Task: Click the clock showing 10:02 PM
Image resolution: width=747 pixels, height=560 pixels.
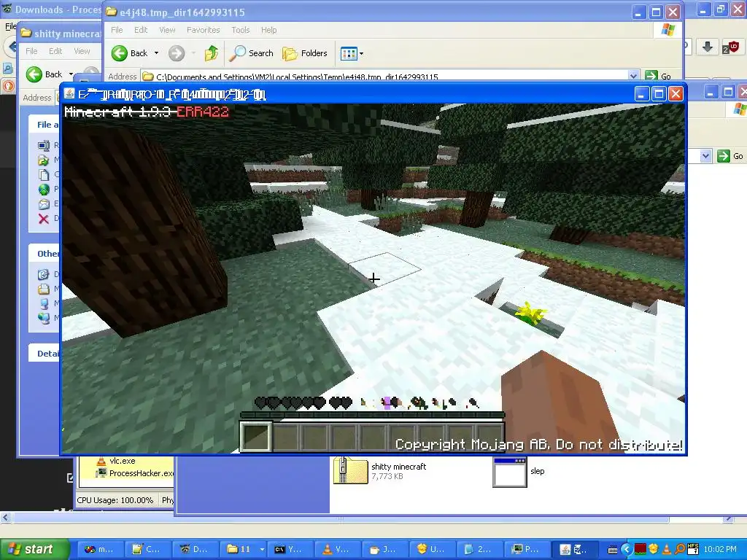Action: (720, 550)
